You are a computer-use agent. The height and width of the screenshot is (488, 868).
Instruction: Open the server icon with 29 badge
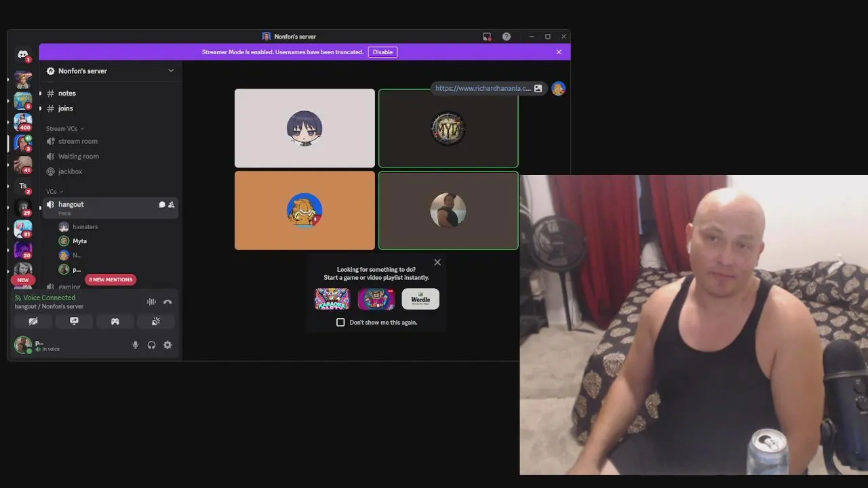pos(23,207)
